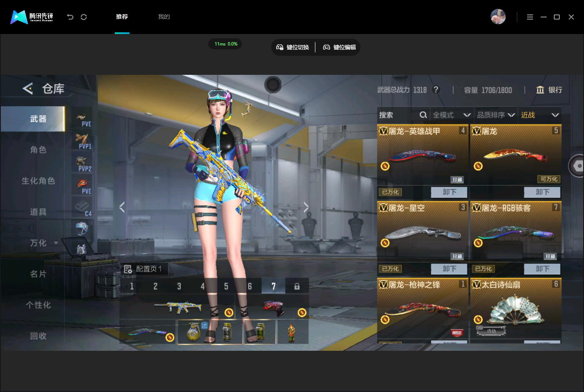Click the search magnifier icon
584x392 pixels.
[x=423, y=115]
